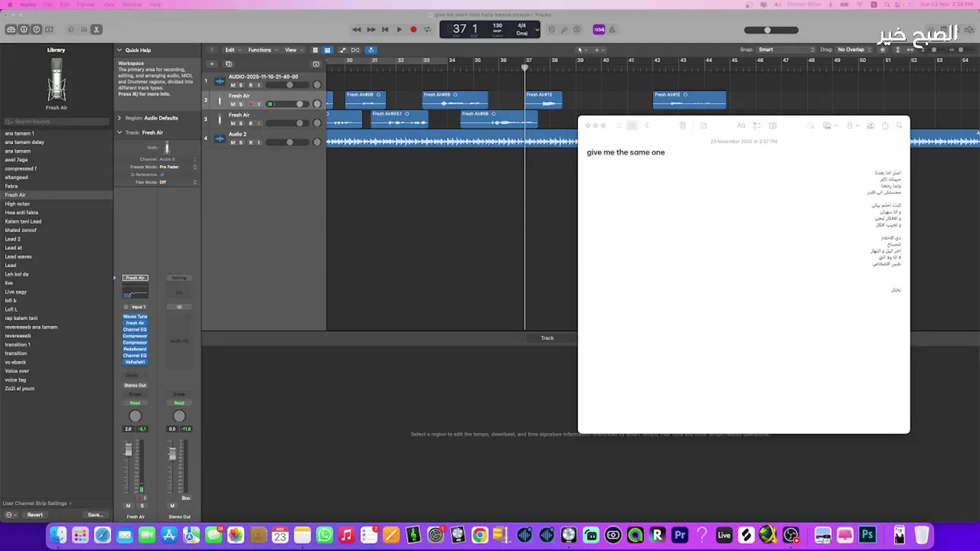Open Waves Tune plug-in on channel strip
980x551 pixels.
click(135, 316)
